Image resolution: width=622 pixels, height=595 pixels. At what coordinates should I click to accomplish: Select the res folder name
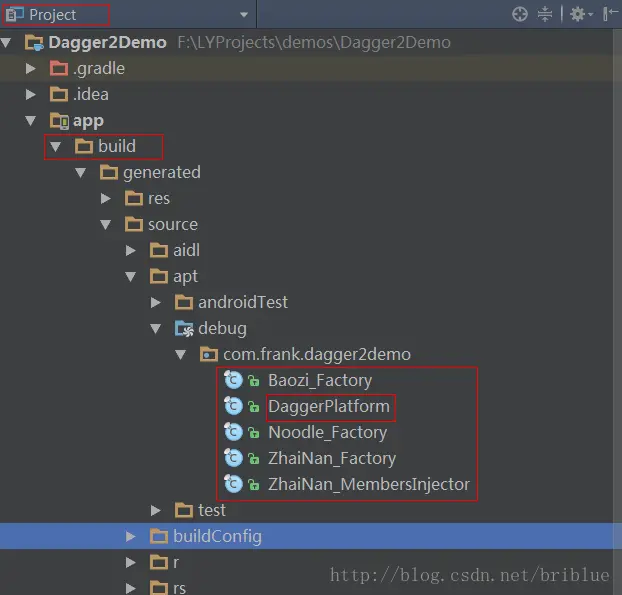(x=159, y=199)
